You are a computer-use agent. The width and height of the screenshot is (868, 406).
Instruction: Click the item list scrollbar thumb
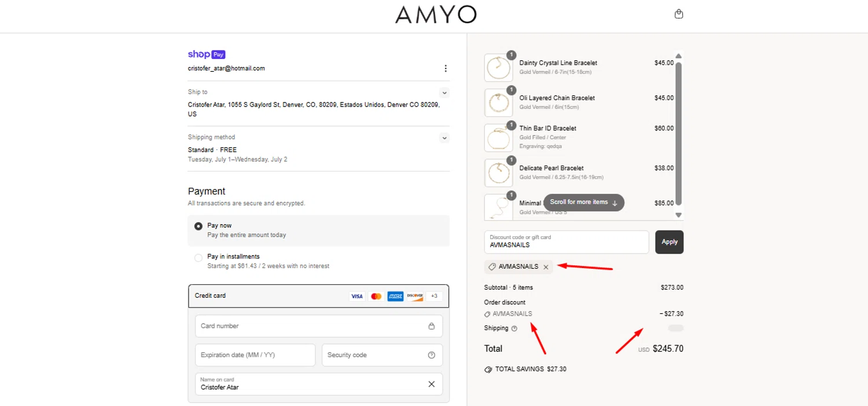[679, 133]
